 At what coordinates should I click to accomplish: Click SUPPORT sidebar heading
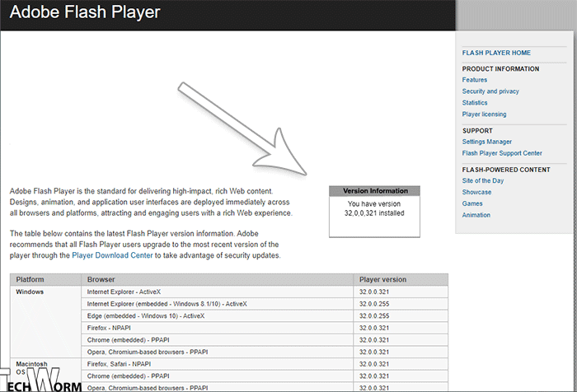click(477, 131)
